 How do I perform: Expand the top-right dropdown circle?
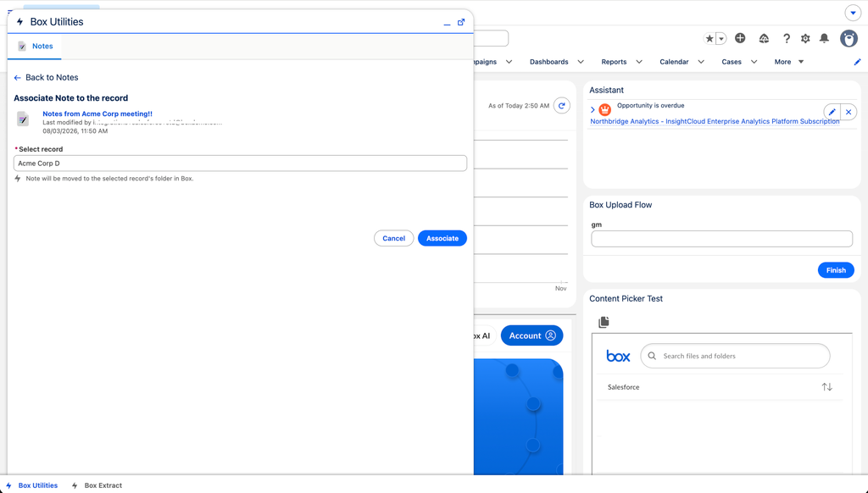coord(853,13)
